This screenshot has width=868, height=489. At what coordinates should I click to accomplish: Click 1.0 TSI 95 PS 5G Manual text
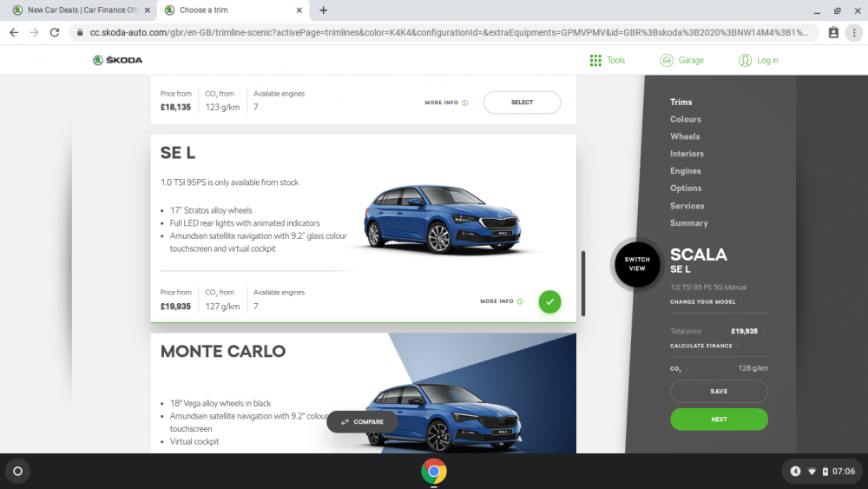click(708, 287)
